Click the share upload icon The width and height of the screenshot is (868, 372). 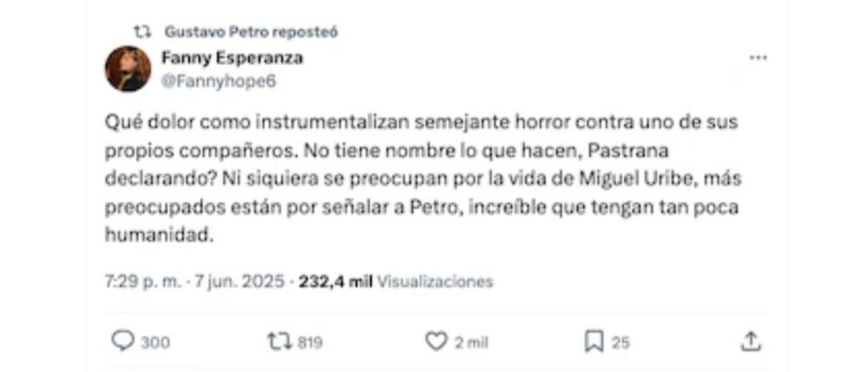click(x=750, y=341)
